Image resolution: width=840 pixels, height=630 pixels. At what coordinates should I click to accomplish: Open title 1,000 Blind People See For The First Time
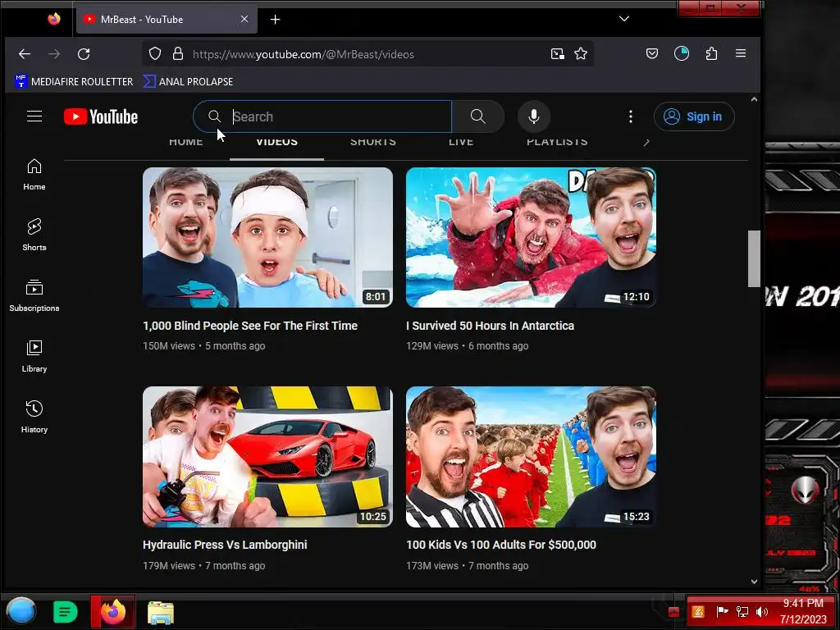[250, 326]
